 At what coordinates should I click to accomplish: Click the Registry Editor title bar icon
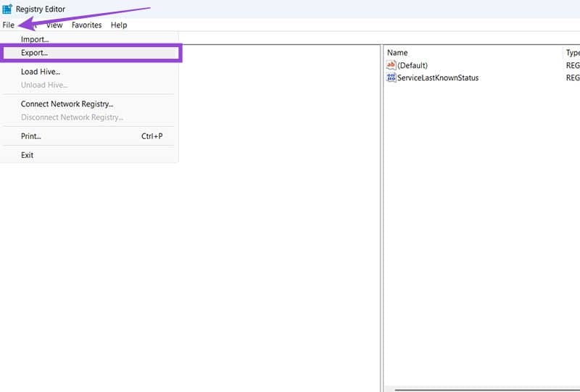click(7, 9)
